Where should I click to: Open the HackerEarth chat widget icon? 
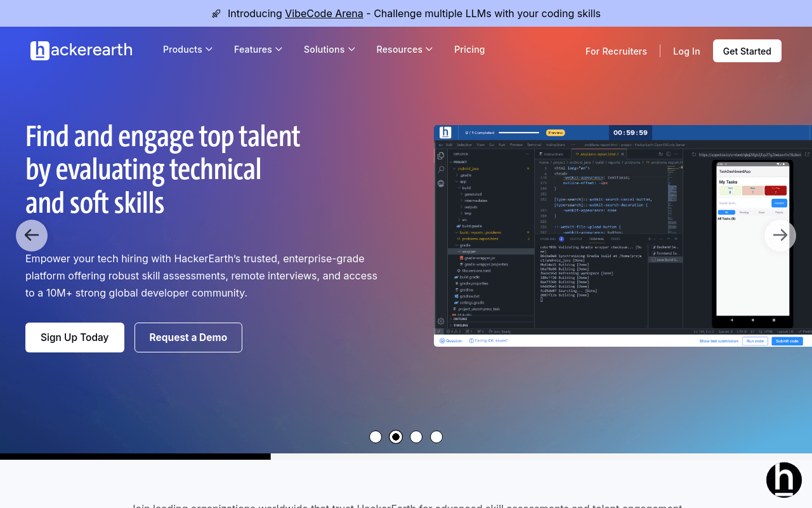coord(784,480)
